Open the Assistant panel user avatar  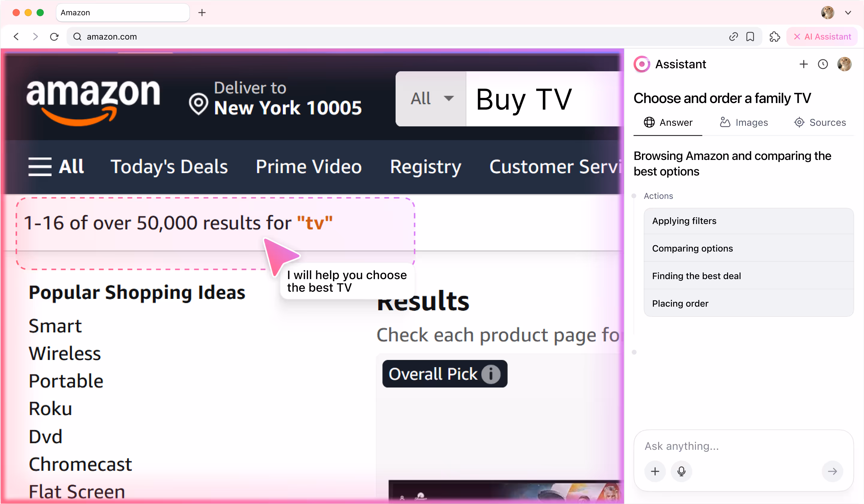click(x=844, y=64)
